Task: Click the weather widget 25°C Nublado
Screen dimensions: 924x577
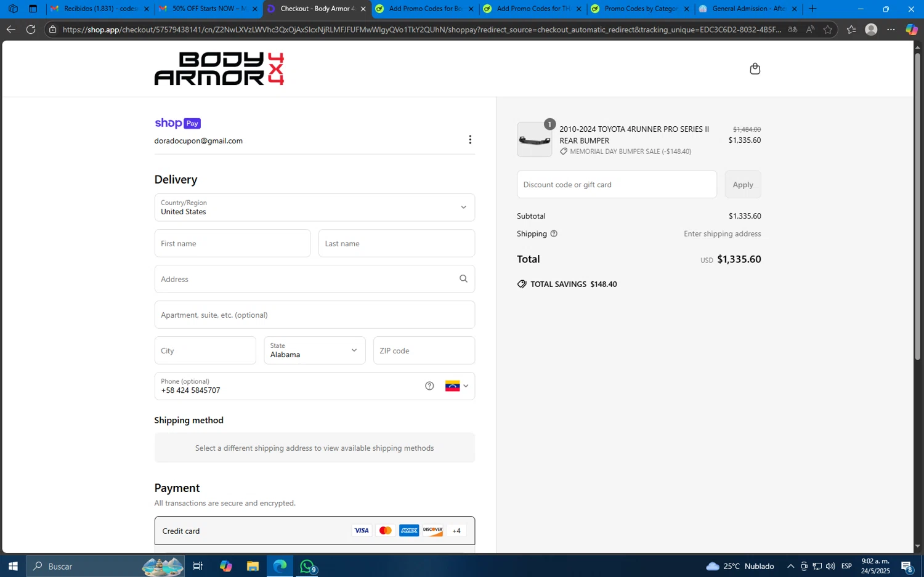Action: pyautogui.click(x=740, y=566)
